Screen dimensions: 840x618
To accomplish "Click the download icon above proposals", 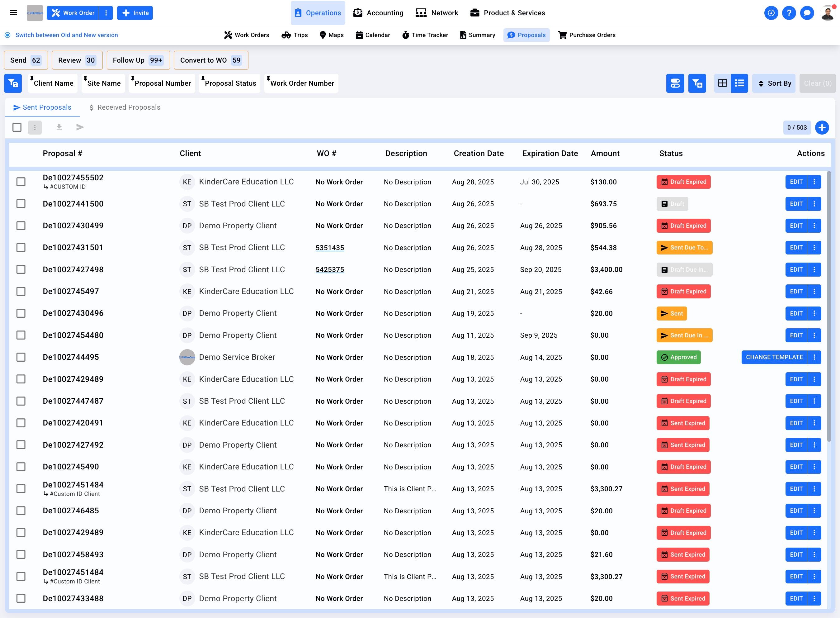I will click(59, 127).
